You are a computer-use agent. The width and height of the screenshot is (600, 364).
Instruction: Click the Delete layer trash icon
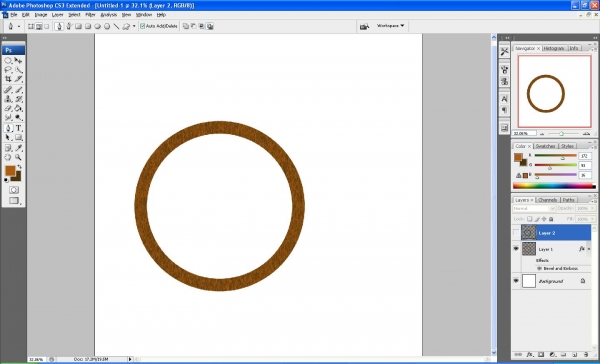pyautogui.click(x=586, y=355)
